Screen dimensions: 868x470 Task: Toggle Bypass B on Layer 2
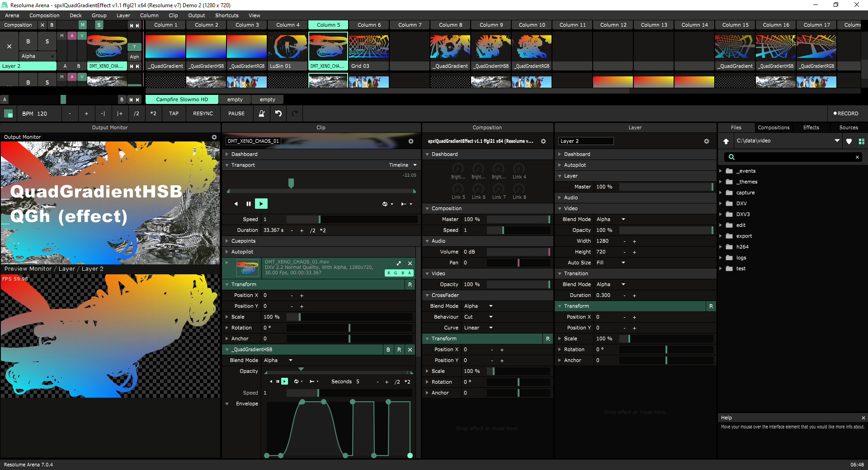[x=28, y=41]
